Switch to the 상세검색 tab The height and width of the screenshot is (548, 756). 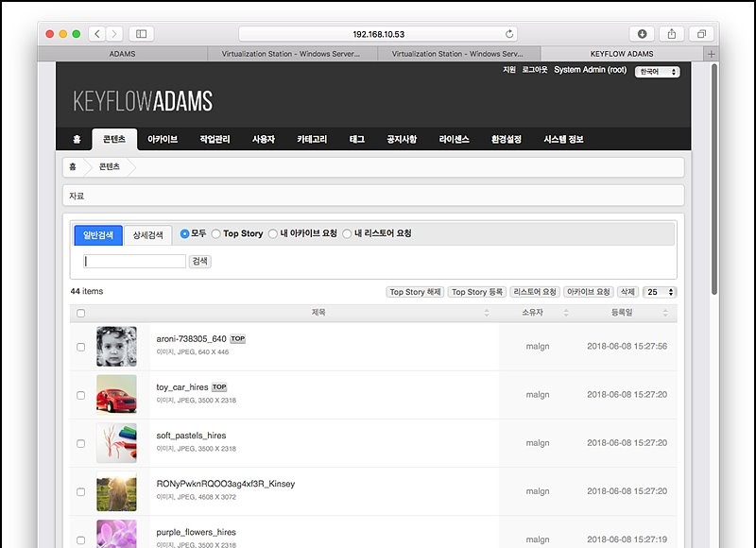(x=148, y=235)
